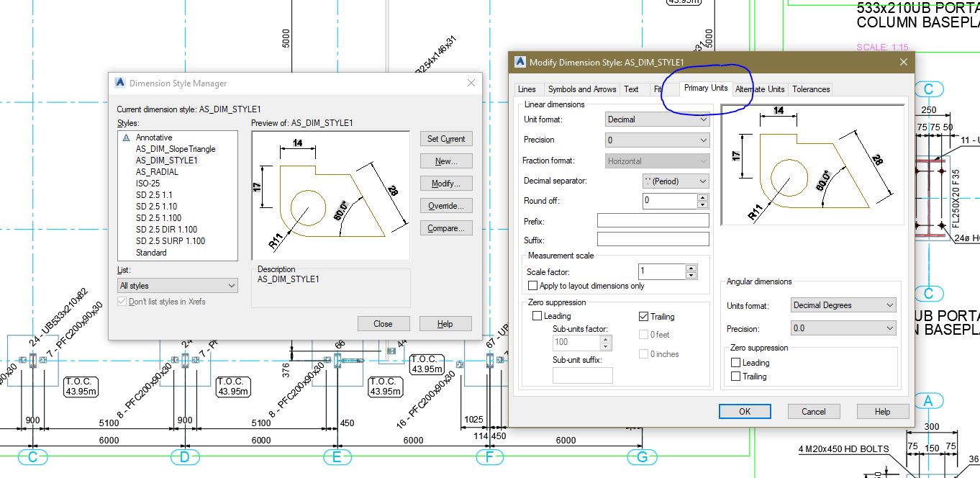Open the Decimal separator dropdown

[676, 181]
